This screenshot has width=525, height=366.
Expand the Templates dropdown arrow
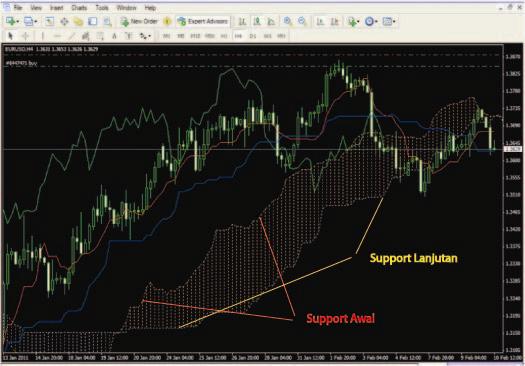394,22
